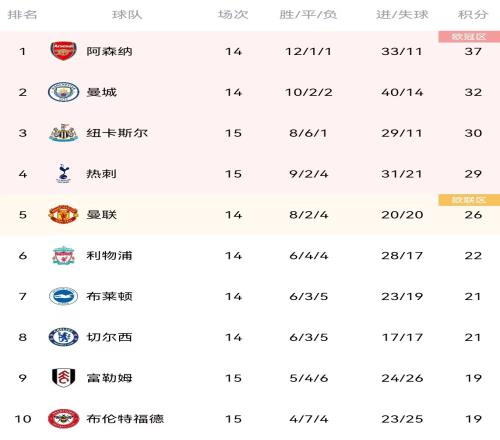This screenshot has width=500, height=440.
Task: Tap the Tottenham Hotspur cockerel logo
Action: click(x=63, y=173)
